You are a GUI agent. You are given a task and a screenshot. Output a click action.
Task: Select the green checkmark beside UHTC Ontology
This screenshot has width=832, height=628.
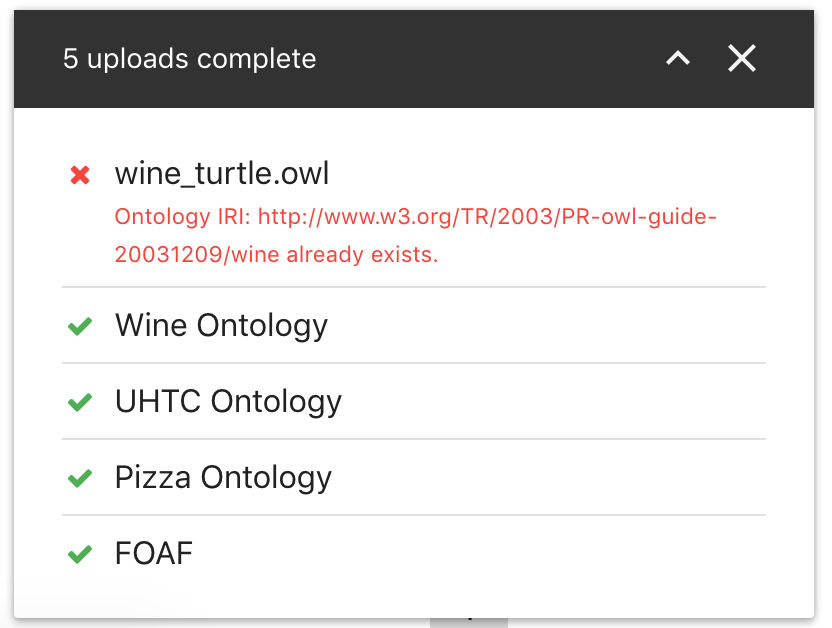80,401
